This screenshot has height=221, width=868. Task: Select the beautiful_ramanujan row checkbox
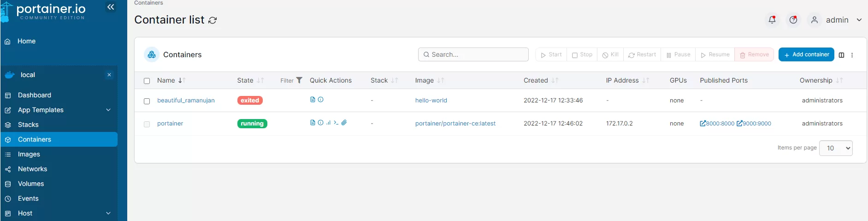click(x=147, y=101)
